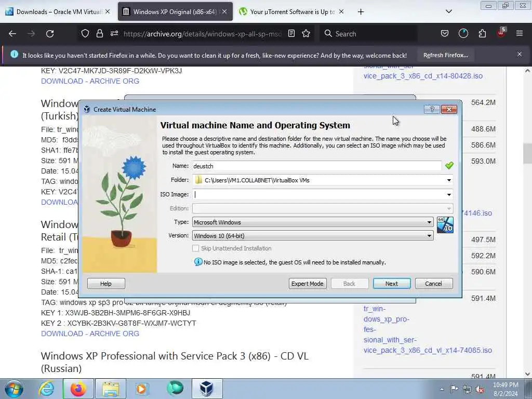Click key text X3WJB-3B2BH-3MPM6-8F6GR-X9HBJ

(128, 313)
